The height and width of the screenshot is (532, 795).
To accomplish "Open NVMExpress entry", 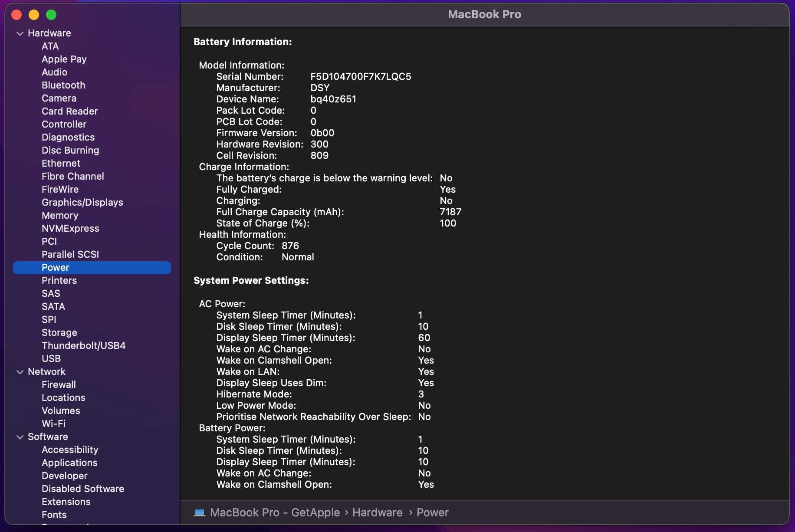I will coord(70,228).
